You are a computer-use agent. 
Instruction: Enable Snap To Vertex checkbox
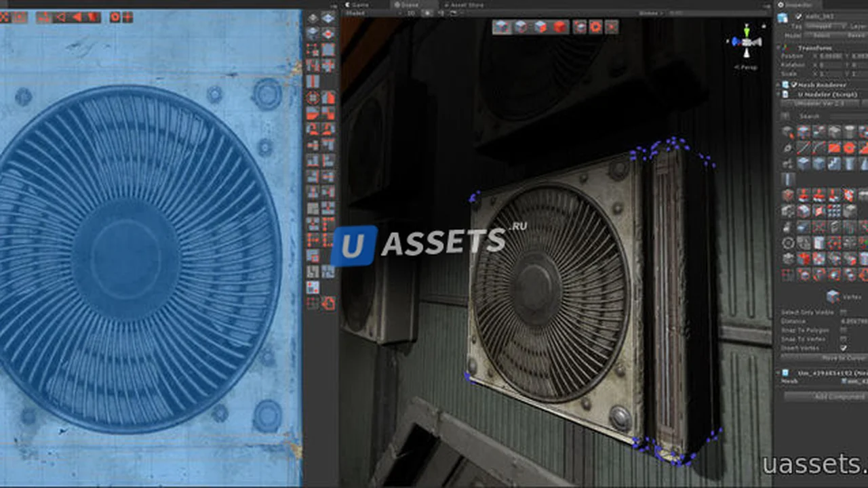[844, 338]
